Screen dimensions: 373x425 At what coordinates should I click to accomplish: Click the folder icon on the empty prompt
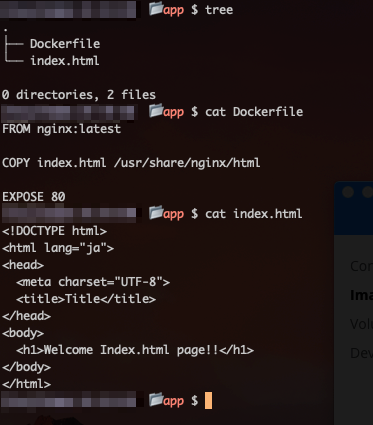point(156,399)
